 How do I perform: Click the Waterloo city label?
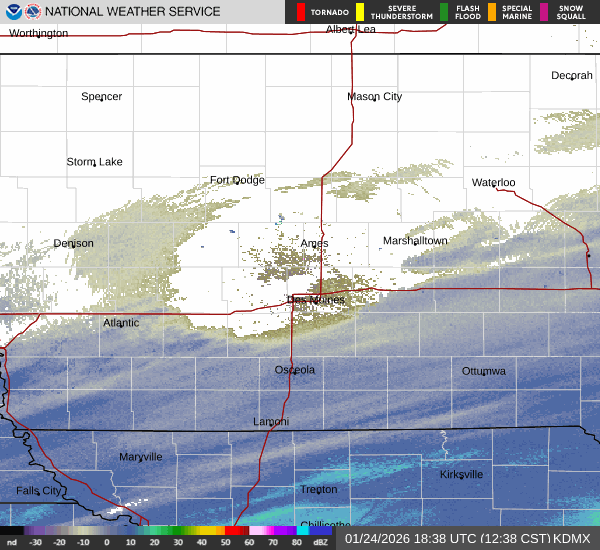coord(493,182)
